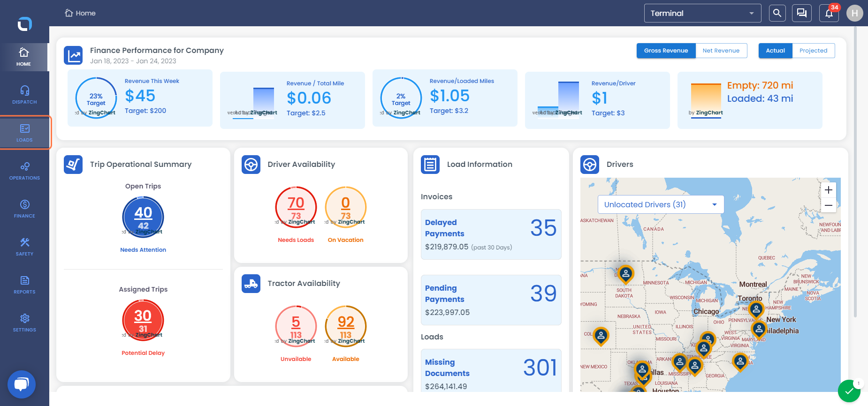Open the Pending Payments card
This screenshot has width=868, height=406.
(491, 300)
